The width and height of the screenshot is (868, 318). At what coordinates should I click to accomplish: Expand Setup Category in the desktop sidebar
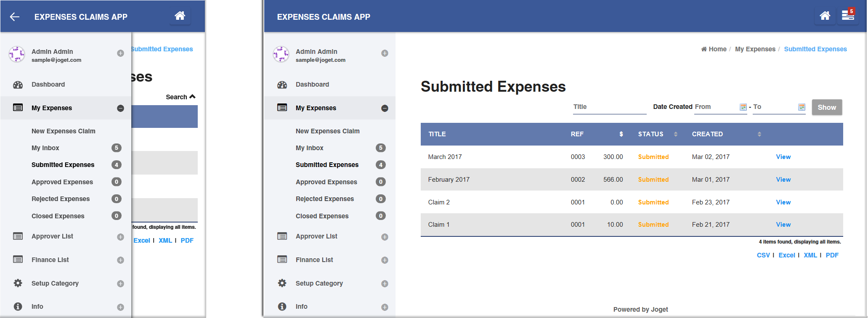[x=385, y=284]
